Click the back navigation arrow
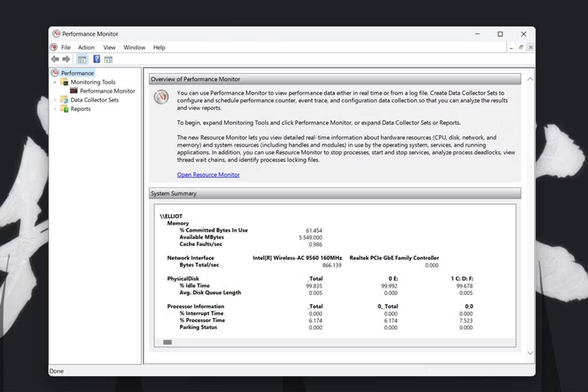Image resolution: width=588 pixels, height=392 pixels. pos(55,59)
